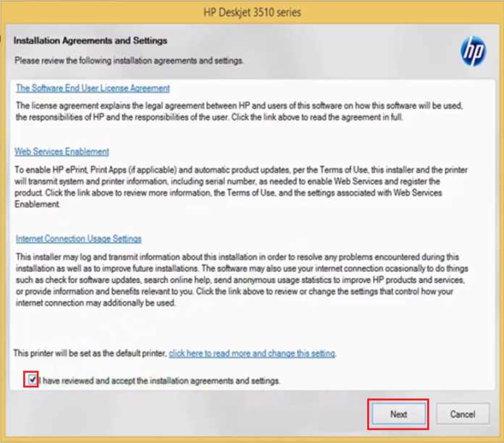Open the Web Services Enablement link
The image size is (504, 443).
(62, 151)
